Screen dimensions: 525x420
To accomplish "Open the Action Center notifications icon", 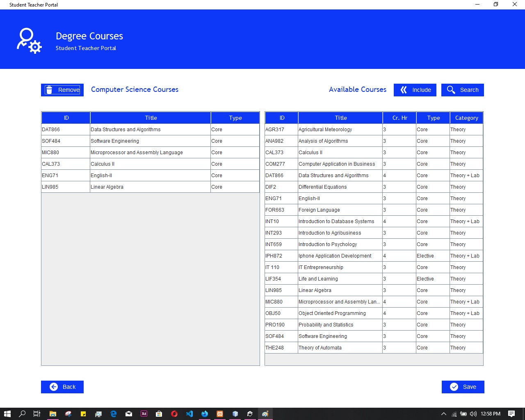I will 511,414.
